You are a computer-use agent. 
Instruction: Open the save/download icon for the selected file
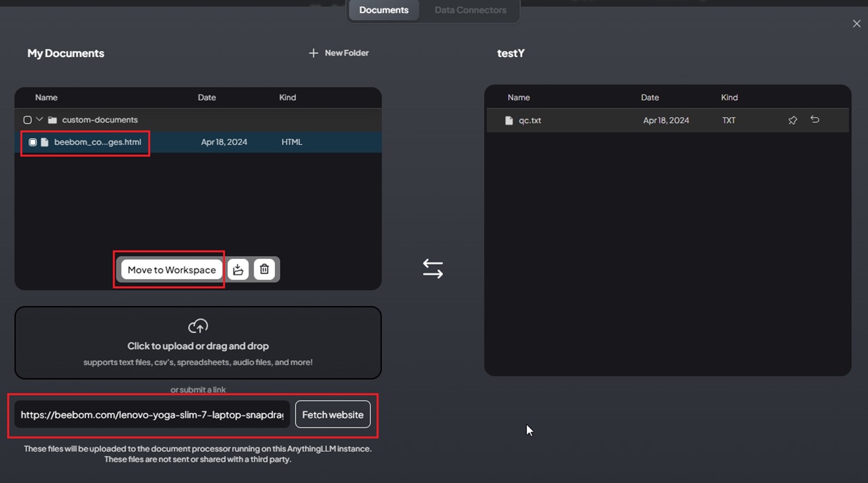pos(238,269)
